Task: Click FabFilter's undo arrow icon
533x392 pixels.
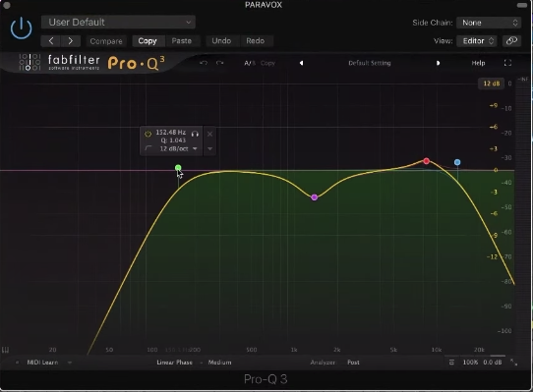Action: pyautogui.click(x=204, y=63)
